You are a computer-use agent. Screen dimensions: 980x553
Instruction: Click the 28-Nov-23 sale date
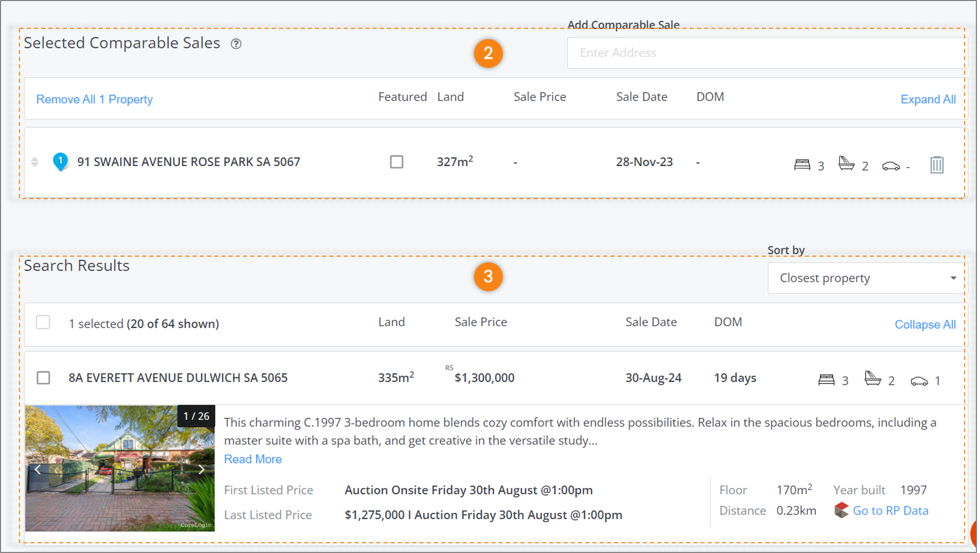644,162
